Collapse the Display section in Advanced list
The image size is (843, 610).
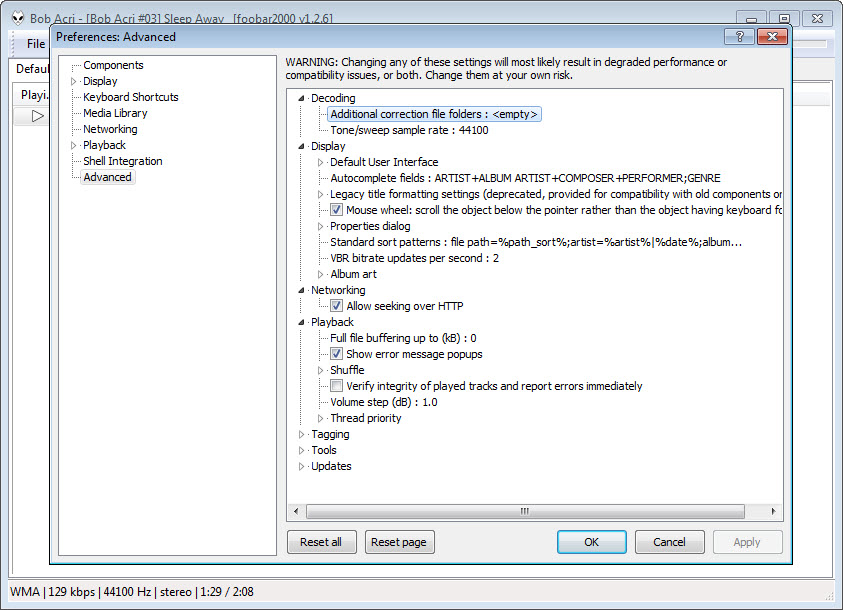(302, 146)
